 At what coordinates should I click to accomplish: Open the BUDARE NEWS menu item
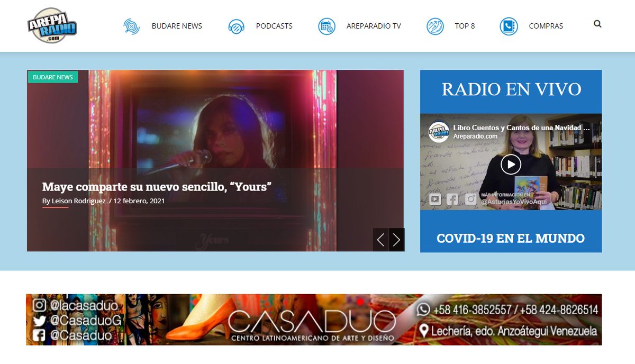pyautogui.click(x=177, y=26)
